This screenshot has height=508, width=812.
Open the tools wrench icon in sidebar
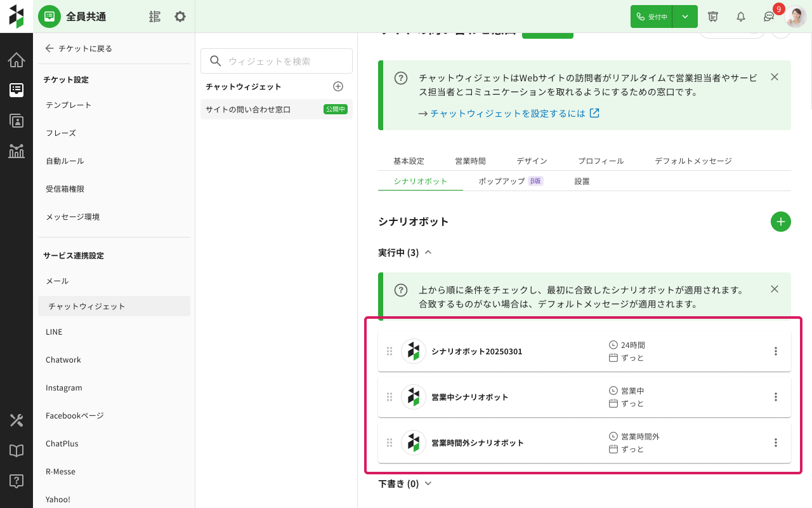point(16,420)
